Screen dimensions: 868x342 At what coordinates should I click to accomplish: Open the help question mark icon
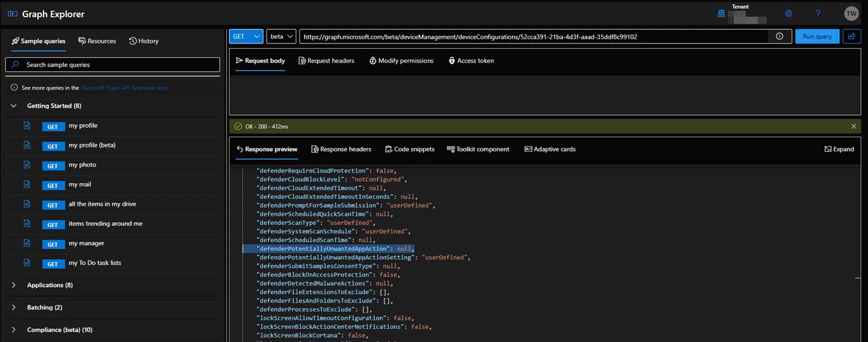click(x=818, y=13)
